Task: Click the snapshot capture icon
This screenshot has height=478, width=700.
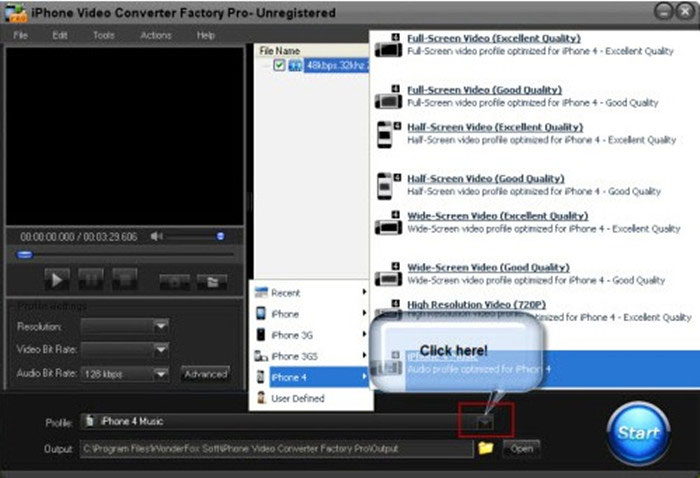Action: 175,282
